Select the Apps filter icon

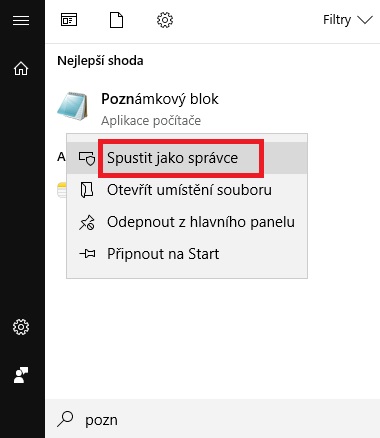click(69, 20)
